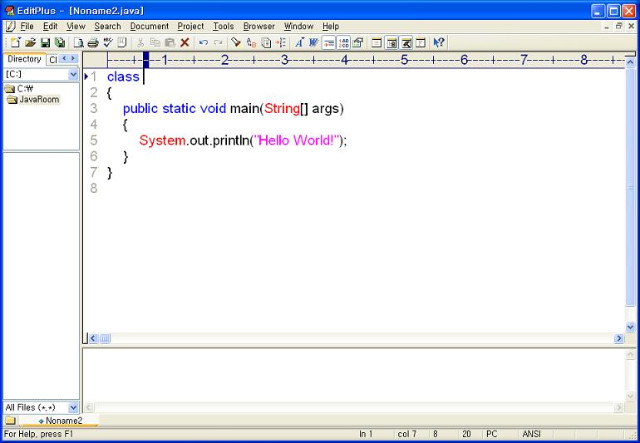Click the context Help arrow-question icon

439,42
